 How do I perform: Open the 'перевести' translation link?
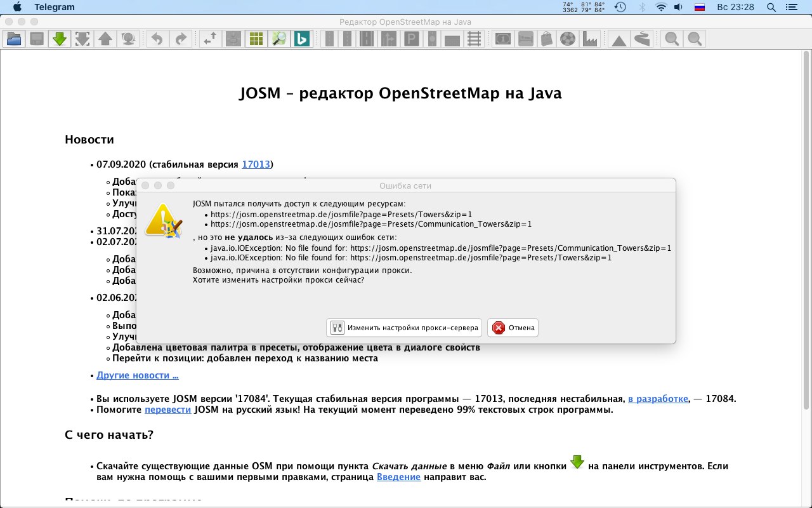pos(167,410)
